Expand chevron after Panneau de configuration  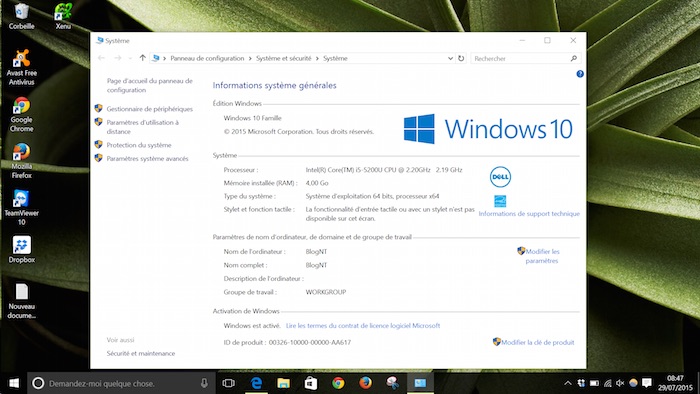(x=250, y=58)
